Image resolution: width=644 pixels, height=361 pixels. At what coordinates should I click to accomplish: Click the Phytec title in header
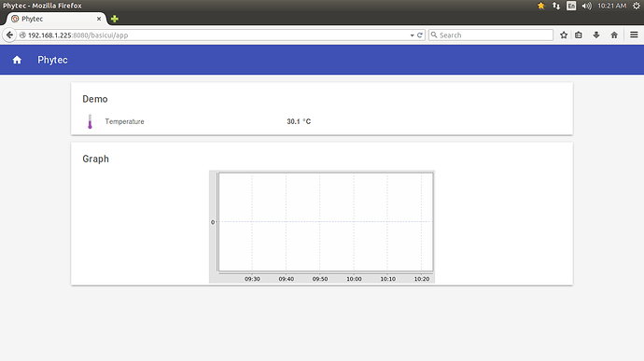coord(52,60)
